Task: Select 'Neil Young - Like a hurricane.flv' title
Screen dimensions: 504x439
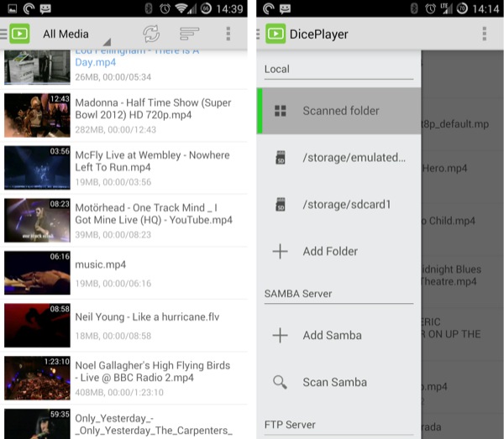Action: pyautogui.click(x=147, y=317)
